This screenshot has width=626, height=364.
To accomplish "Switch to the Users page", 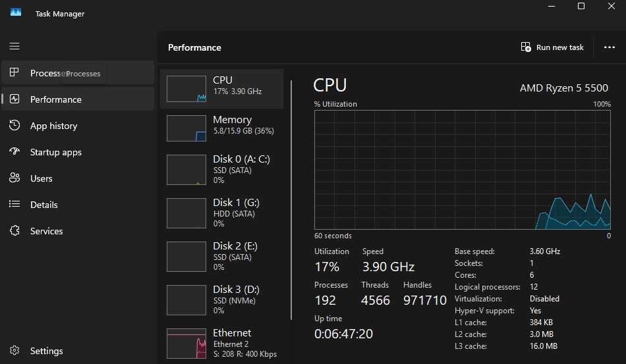I will (78, 178).
